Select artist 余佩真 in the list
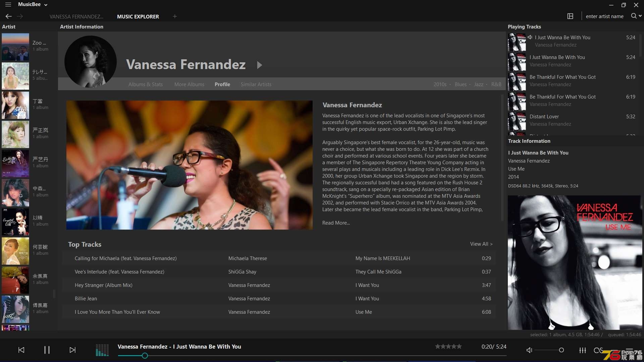Viewport: 644px width, 362px height. [29, 280]
